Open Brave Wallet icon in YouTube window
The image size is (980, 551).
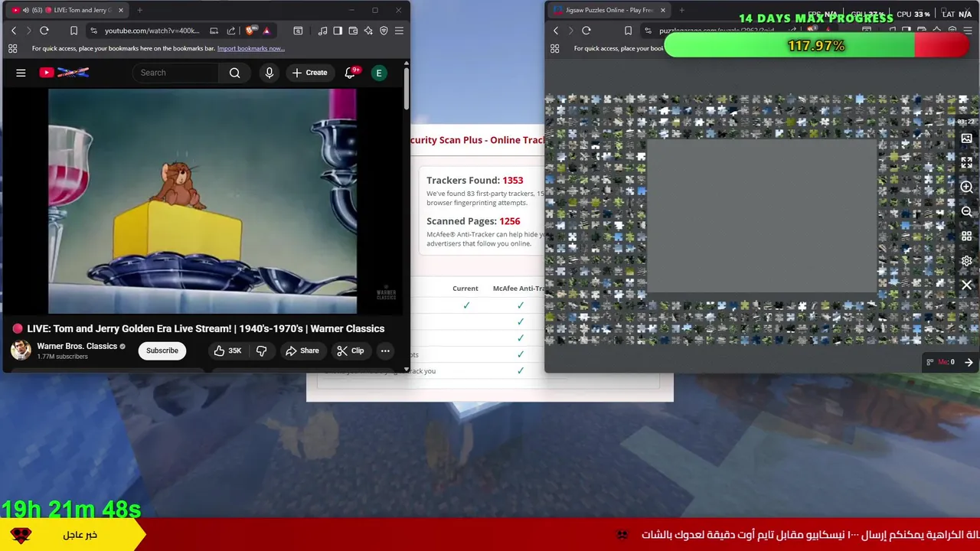click(353, 31)
